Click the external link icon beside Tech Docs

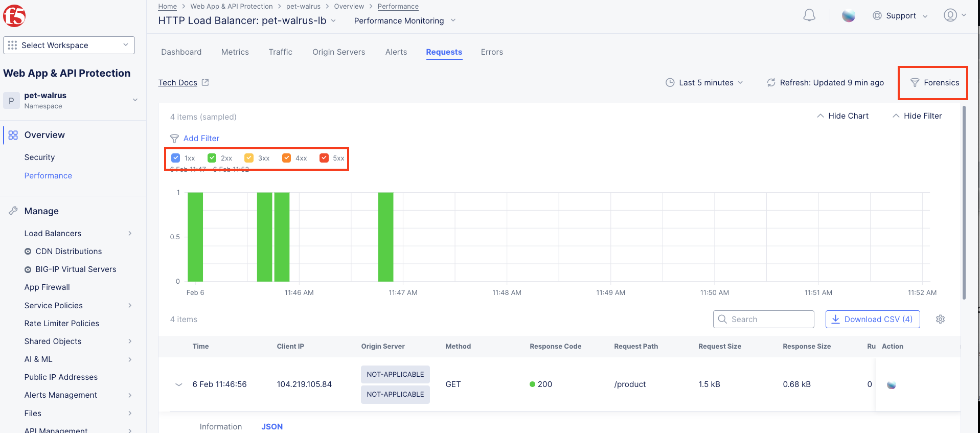point(206,82)
